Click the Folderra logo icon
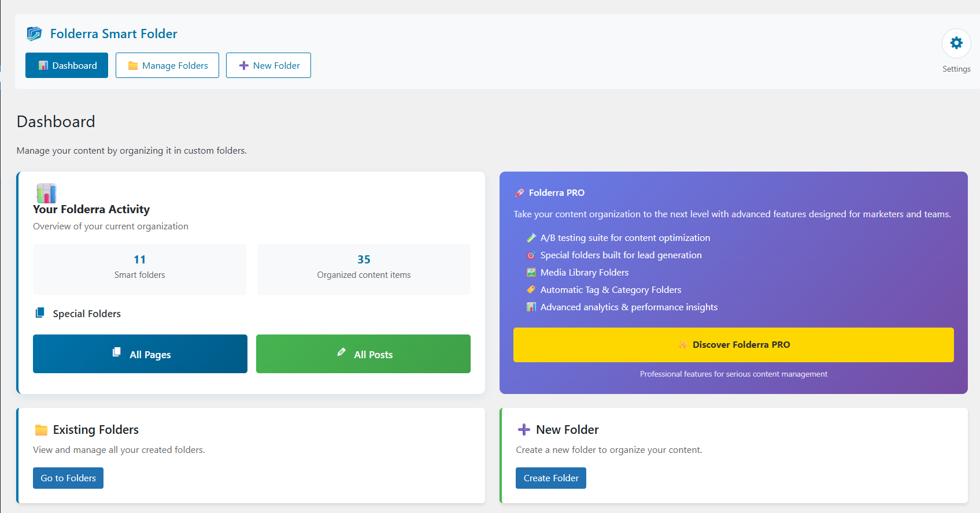The width and height of the screenshot is (980, 513). click(x=34, y=34)
